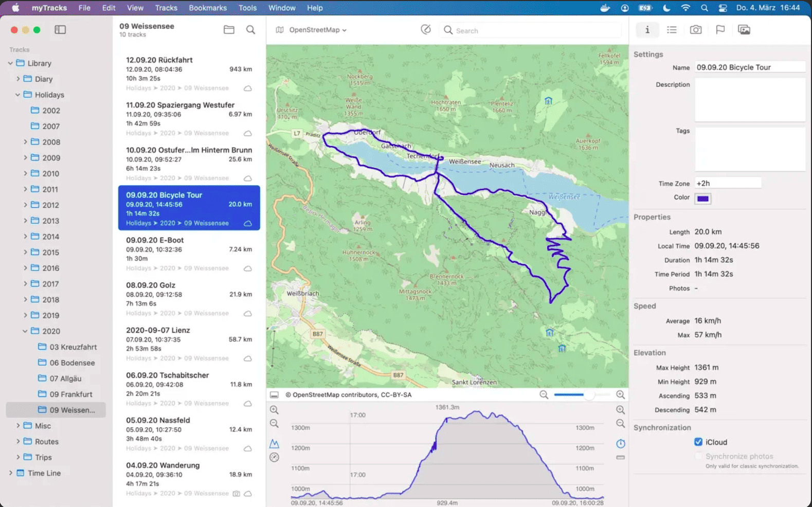Click the map Search field
Screen dimensions: 812x507
coord(530,30)
